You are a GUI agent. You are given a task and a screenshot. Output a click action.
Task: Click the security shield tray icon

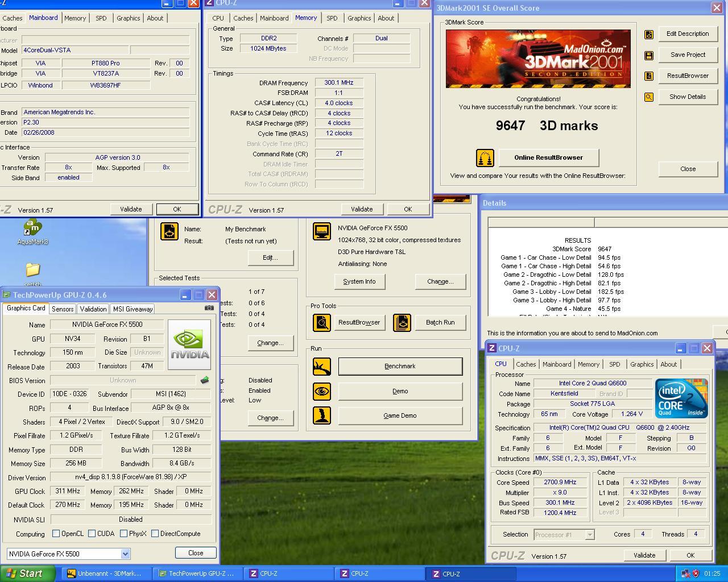696,573
